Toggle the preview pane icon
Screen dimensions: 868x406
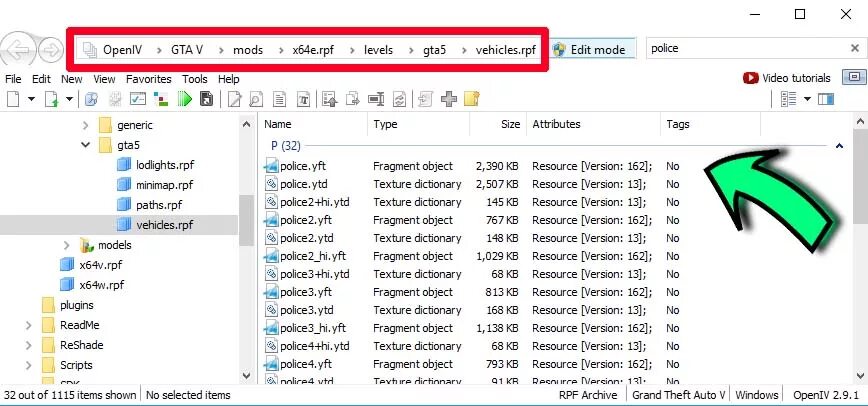point(826,99)
